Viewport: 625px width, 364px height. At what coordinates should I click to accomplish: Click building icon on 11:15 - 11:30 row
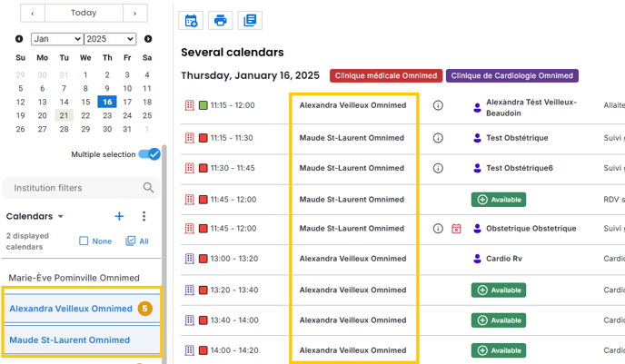pyautogui.click(x=189, y=138)
